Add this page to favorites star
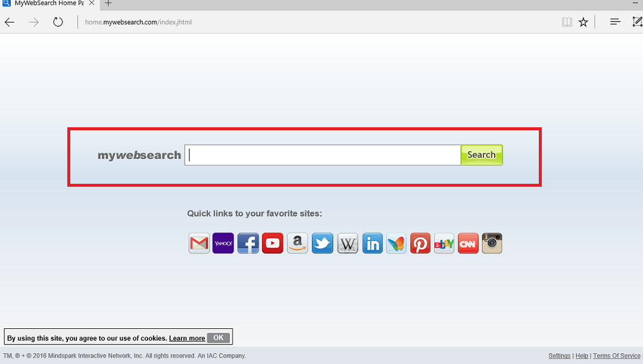The height and width of the screenshot is (364, 643). click(x=583, y=22)
